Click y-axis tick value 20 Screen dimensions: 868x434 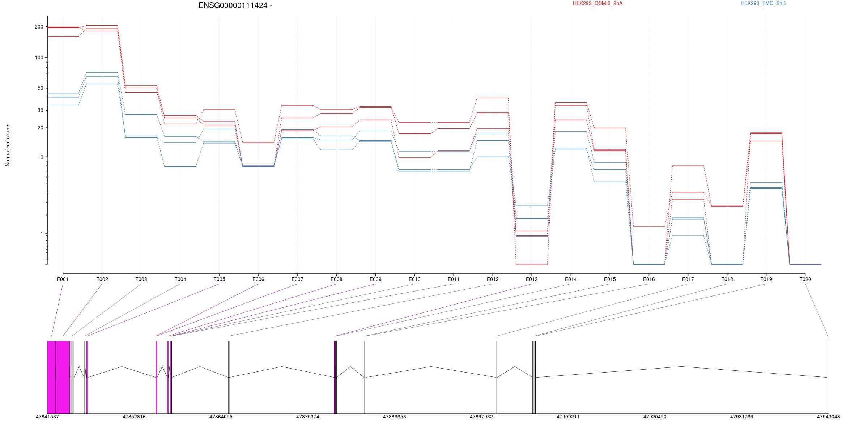[40, 128]
